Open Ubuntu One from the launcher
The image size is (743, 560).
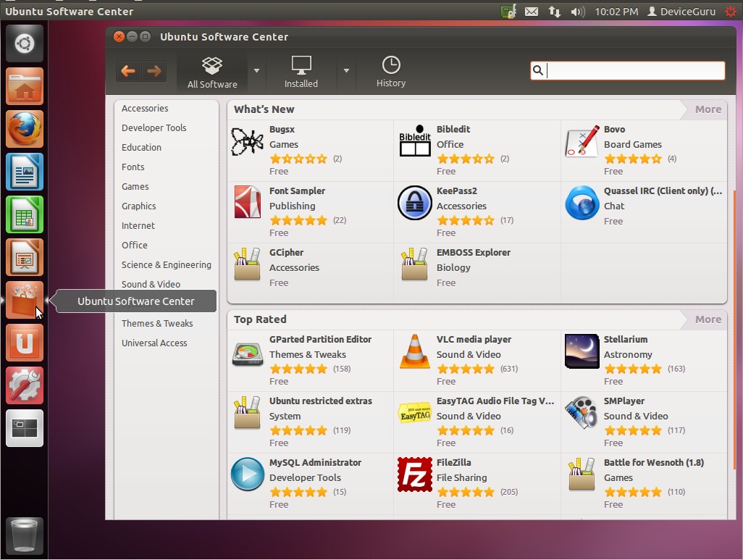(x=25, y=343)
